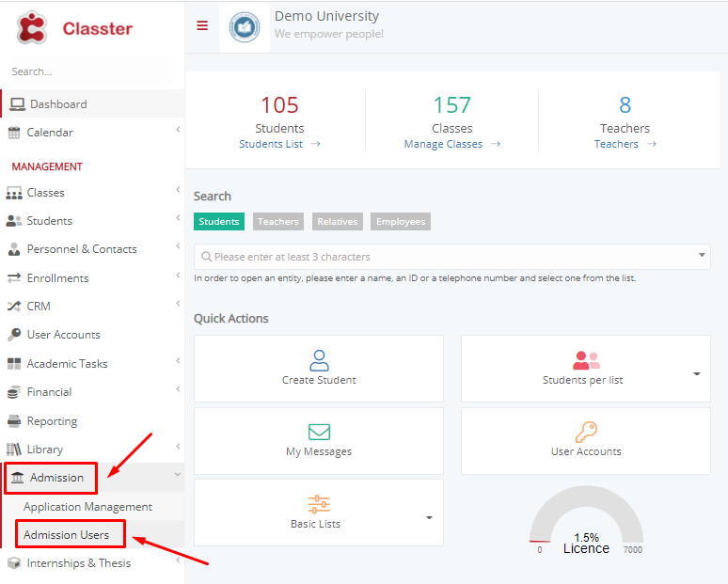The height and width of the screenshot is (584, 728).
Task: Click the arrow after the Teachers link
Action: 652,144
